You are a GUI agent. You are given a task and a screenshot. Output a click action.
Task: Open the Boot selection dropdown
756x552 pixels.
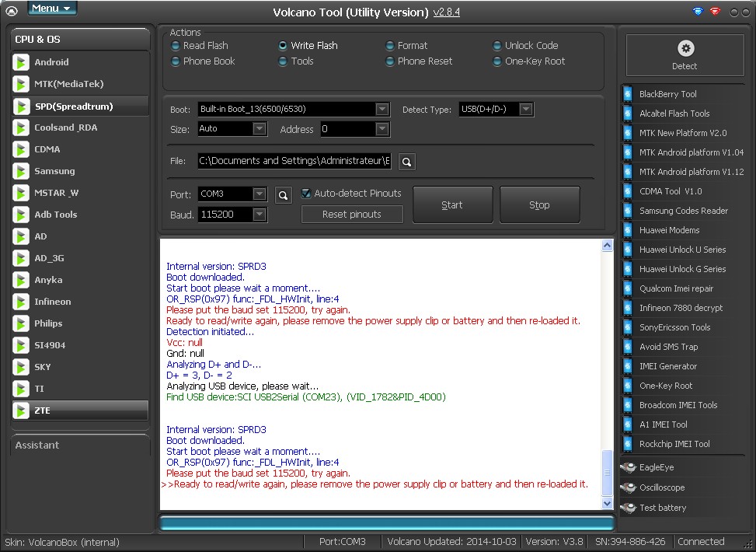click(382, 109)
